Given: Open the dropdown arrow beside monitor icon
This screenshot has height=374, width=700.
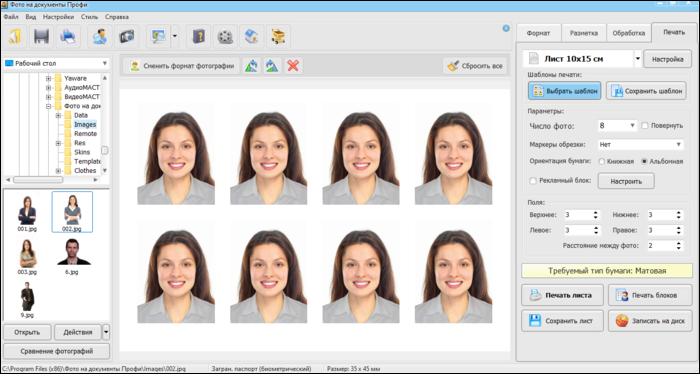Looking at the screenshot, I should pos(175,37).
